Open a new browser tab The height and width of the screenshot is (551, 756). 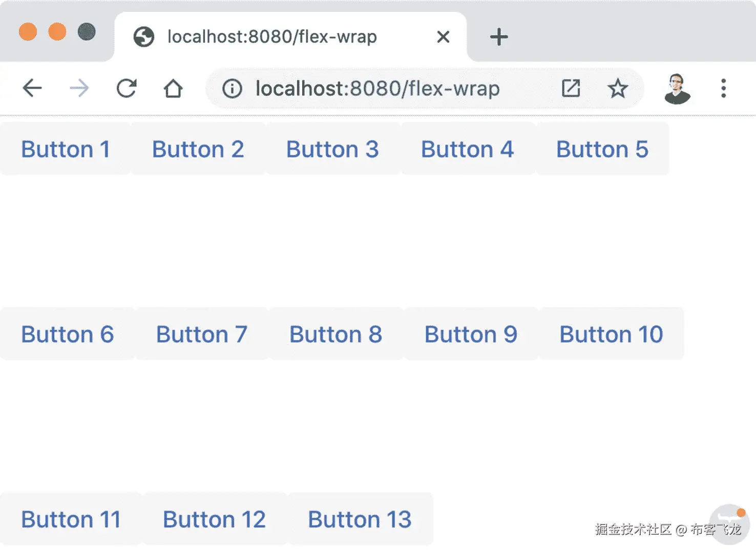(x=498, y=37)
